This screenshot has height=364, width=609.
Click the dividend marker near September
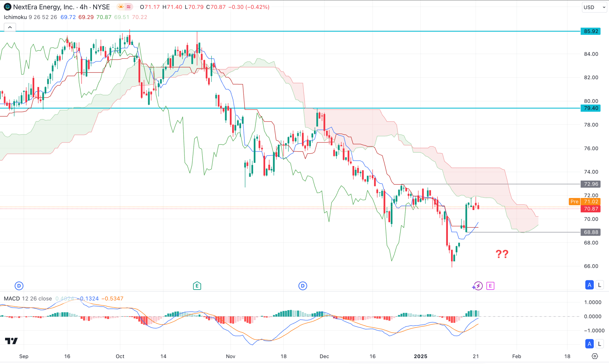coord(19,286)
